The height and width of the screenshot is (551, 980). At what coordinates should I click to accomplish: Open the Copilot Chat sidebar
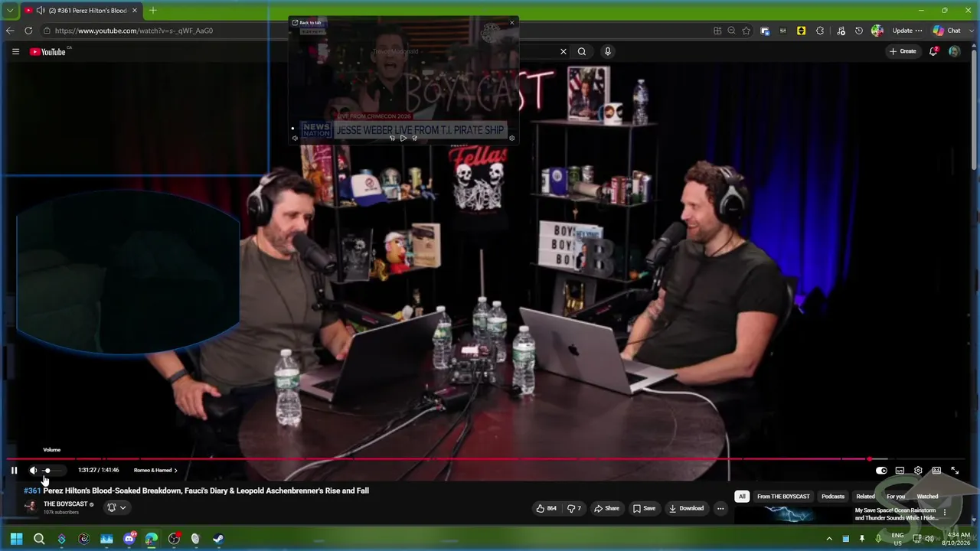click(947, 31)
